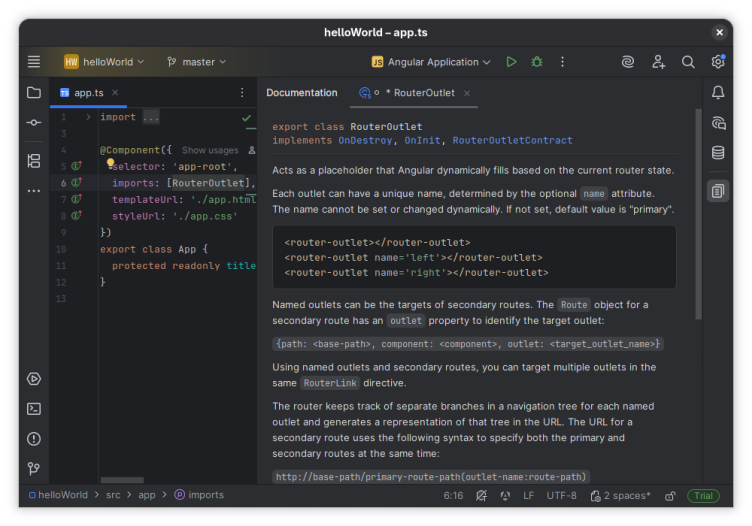Open the helloWorld project dropdown
Screen dimensions: 752x526
(x=104, y=62)
